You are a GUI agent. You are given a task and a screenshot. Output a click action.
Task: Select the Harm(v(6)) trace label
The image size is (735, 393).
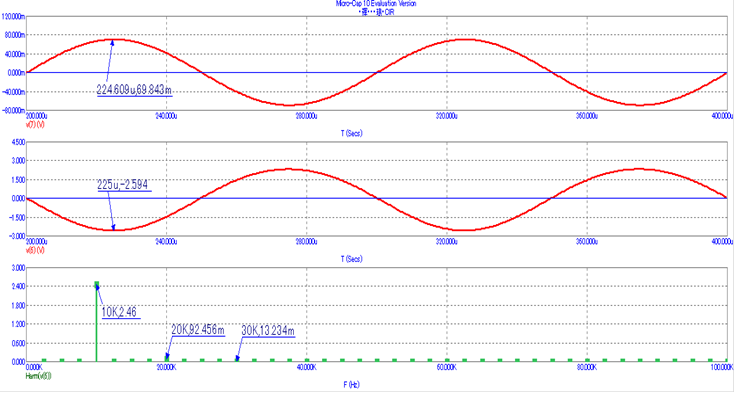39,376
